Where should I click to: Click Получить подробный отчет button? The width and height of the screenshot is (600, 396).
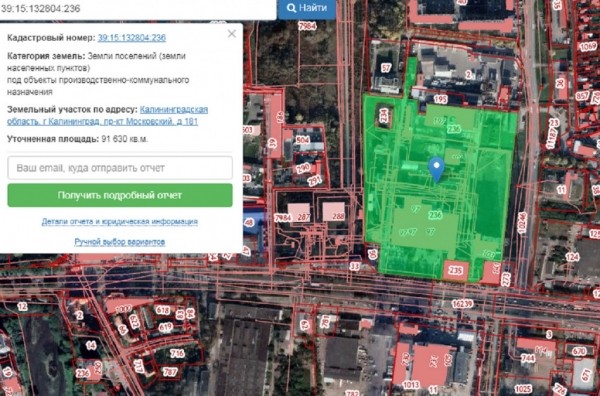pyautogui.click(x=120, y=195)
